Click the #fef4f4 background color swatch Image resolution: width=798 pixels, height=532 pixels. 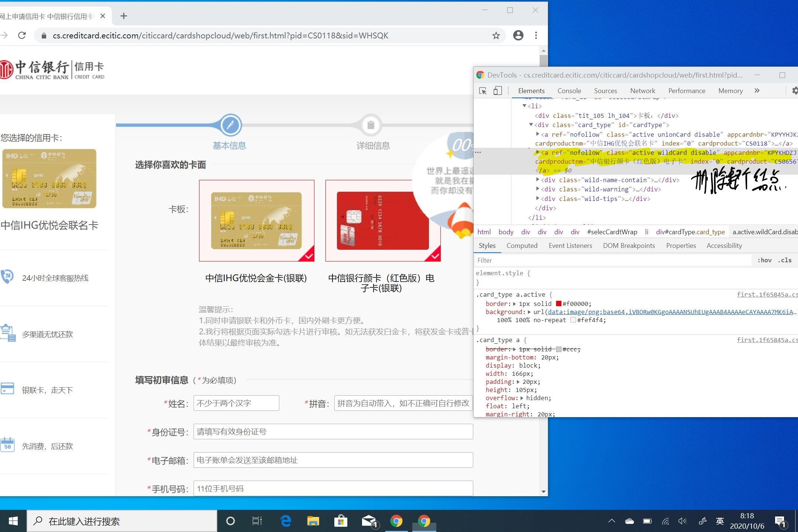[573, 320]
